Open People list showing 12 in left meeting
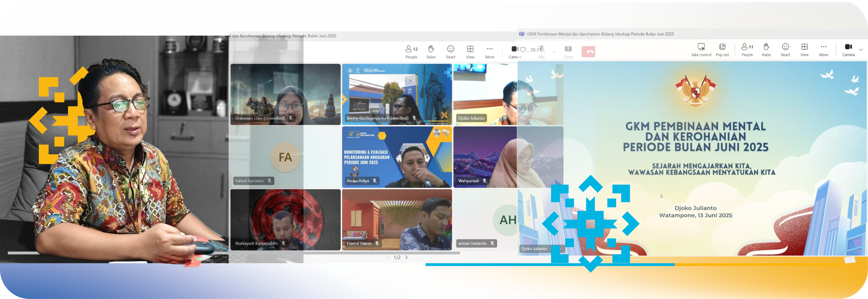The width and height of the screenshot is (868, 299). (x=411, y=52)
